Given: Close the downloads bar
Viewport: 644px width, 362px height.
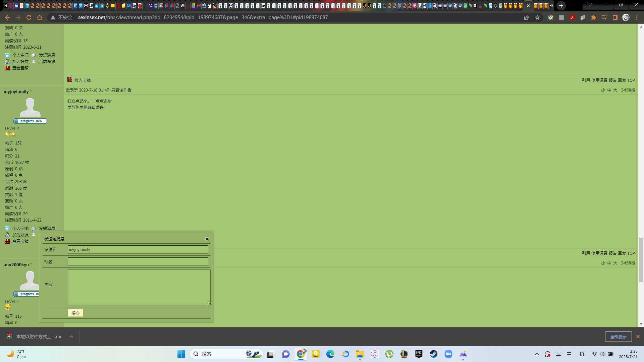Looking at the screenshot, I should point(638,337).
